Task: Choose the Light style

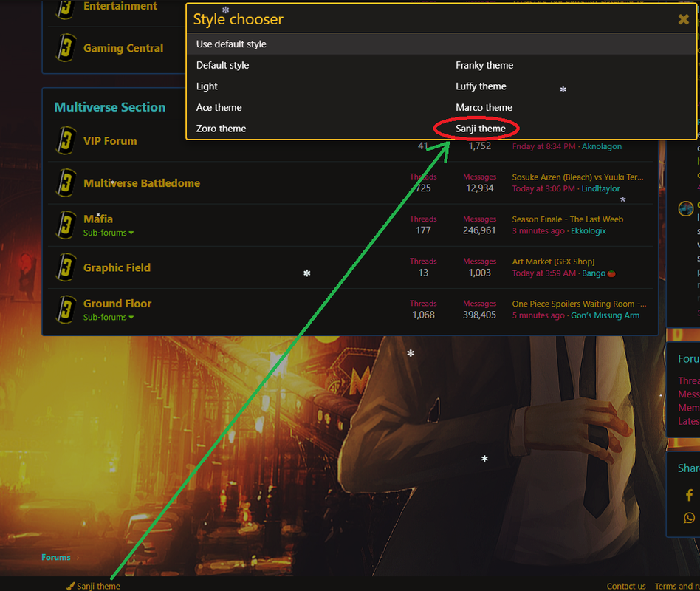Action: pos(207,86)
